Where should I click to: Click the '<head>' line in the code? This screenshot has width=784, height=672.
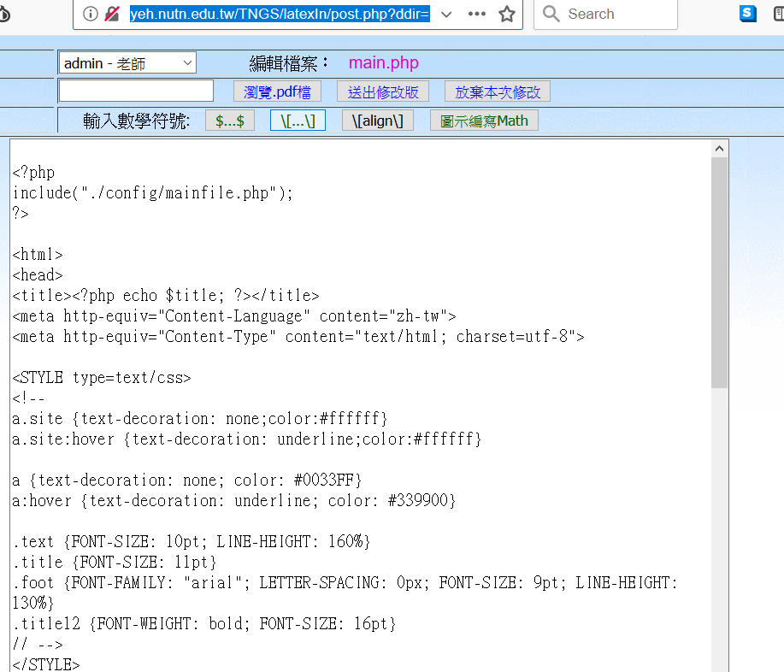[38, 275]
